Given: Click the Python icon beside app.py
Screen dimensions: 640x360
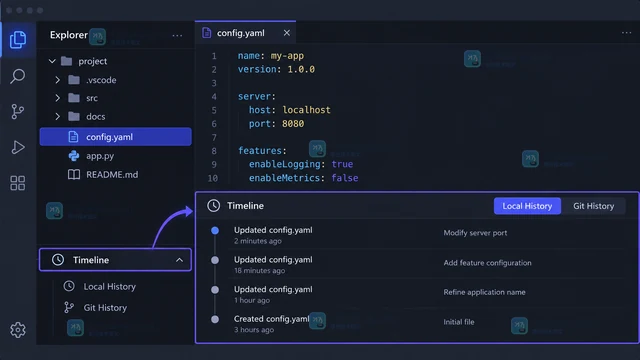Looking at the screenshot, I should 74,156.
